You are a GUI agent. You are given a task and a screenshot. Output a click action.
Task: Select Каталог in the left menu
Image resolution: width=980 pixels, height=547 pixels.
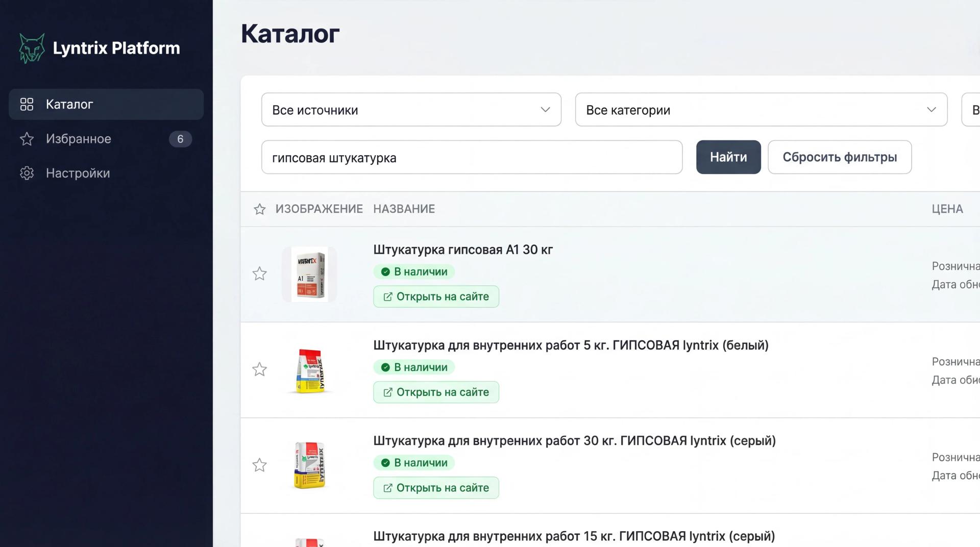tap(69, 104)
